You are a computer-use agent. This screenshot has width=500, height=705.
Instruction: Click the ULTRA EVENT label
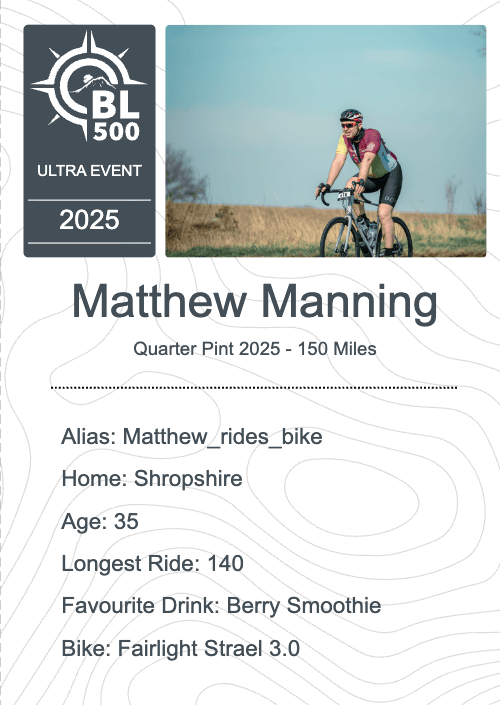89,171
